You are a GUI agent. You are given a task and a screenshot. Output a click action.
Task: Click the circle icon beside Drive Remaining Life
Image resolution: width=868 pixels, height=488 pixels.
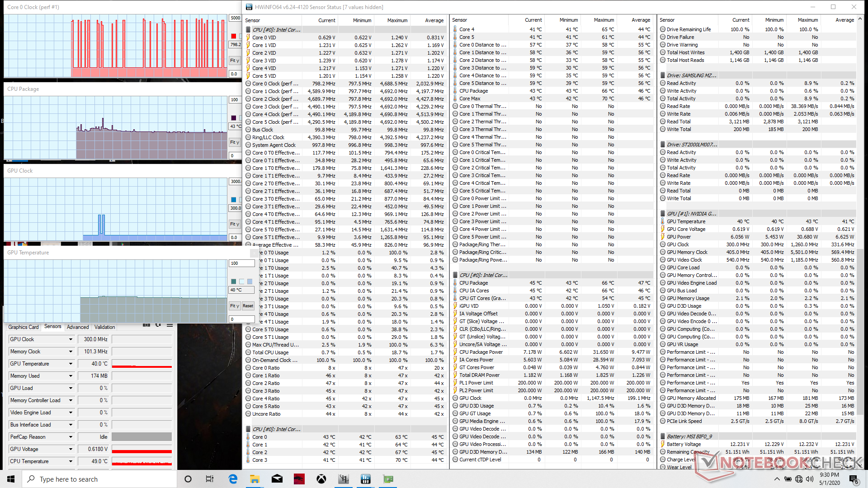(x=662, y=29)
